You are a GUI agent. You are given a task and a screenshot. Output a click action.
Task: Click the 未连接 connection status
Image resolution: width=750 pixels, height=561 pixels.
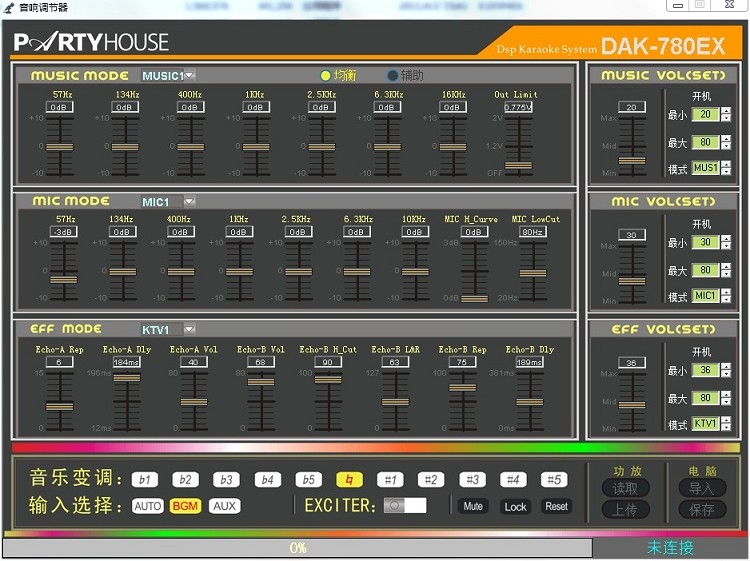tap(670, 548)
